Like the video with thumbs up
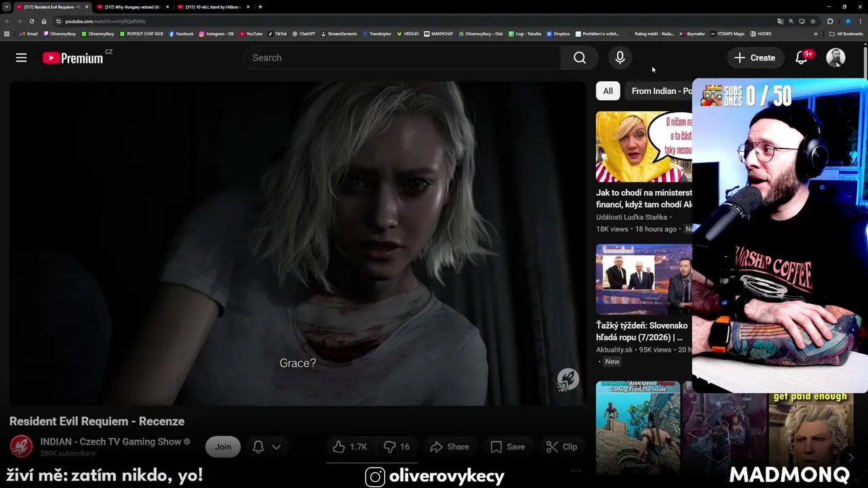 pos(350,447)
